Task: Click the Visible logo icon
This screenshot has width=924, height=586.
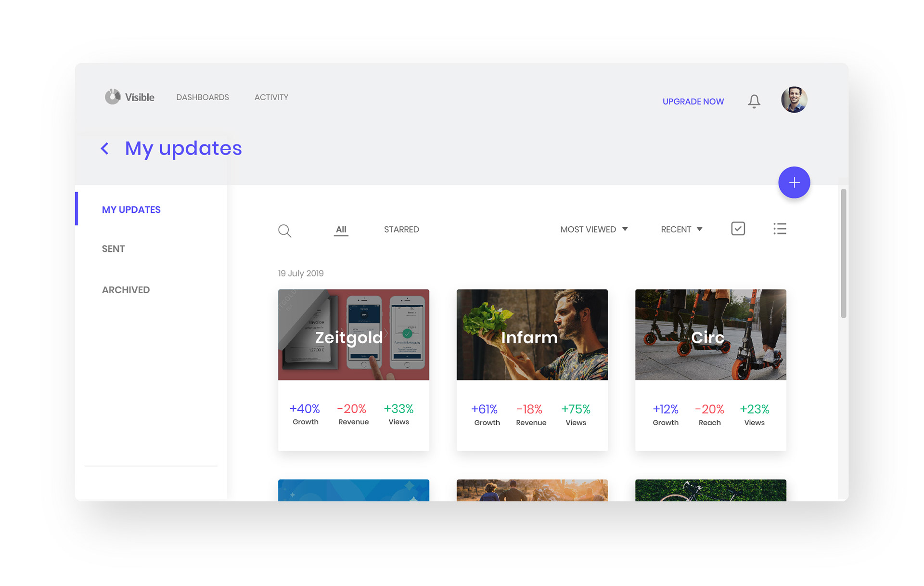Action: click(113, 97)
